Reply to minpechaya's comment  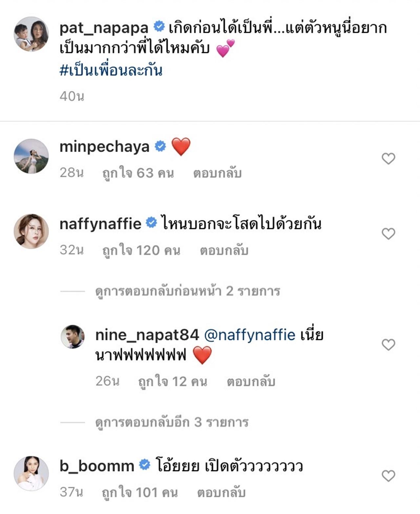pos(217,173)
